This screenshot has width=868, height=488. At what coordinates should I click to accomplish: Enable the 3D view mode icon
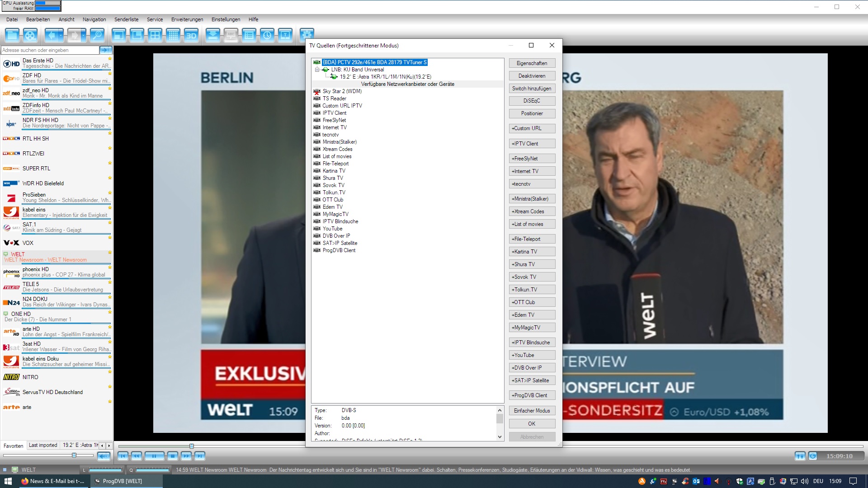pos(191,35)
